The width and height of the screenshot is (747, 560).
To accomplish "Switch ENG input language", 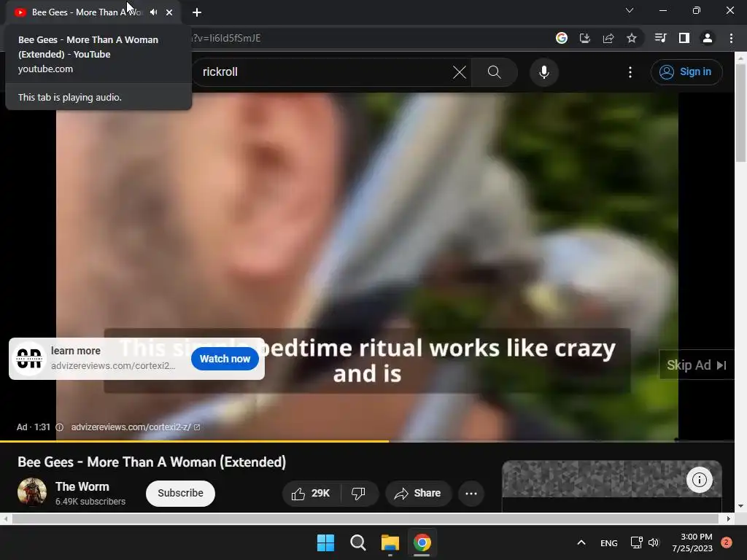I will pos(609,543).
